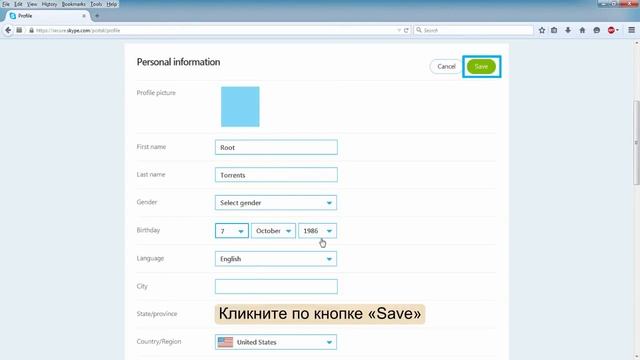Click the Gender label
Screen dimensions: 640x360
(x=147, y=202)
